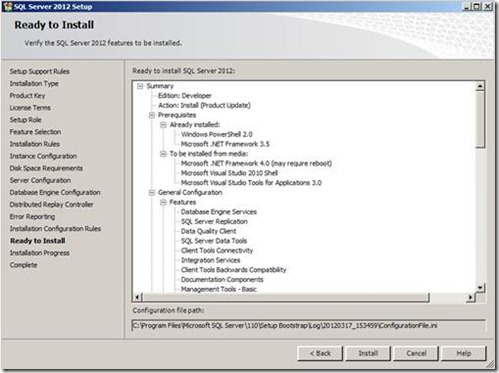Minimize the SQL Server 2012 Setup window
The width and height of the screenshot is (499, 373).
(467, 6)
